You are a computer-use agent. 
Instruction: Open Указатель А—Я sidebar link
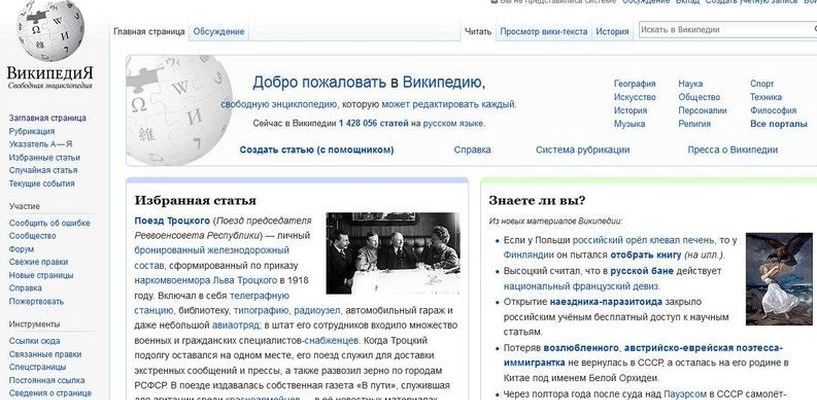coord(41,144)
